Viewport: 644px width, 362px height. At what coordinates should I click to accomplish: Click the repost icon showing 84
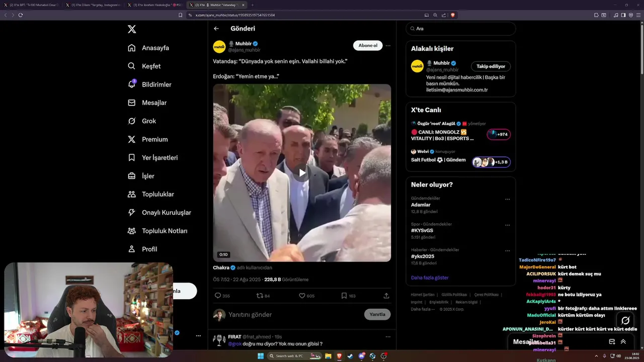260,296
